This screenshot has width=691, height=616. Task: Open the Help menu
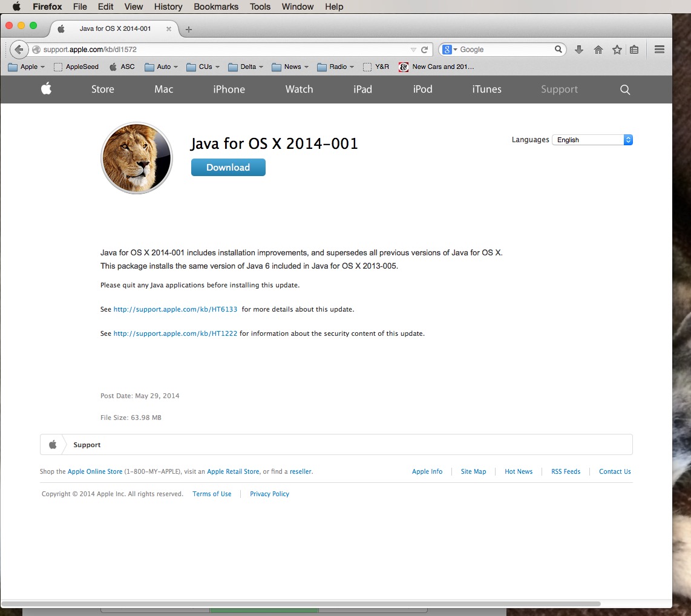(334, 7)
